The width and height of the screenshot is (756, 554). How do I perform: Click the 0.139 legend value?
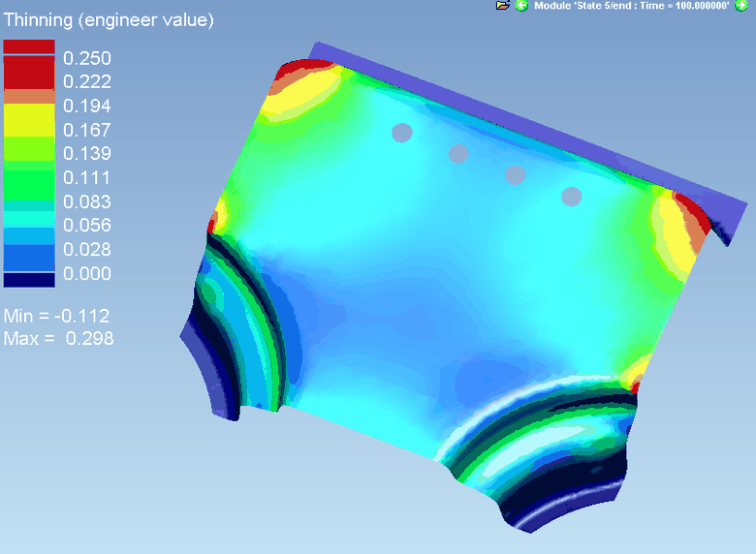(87, 153)
